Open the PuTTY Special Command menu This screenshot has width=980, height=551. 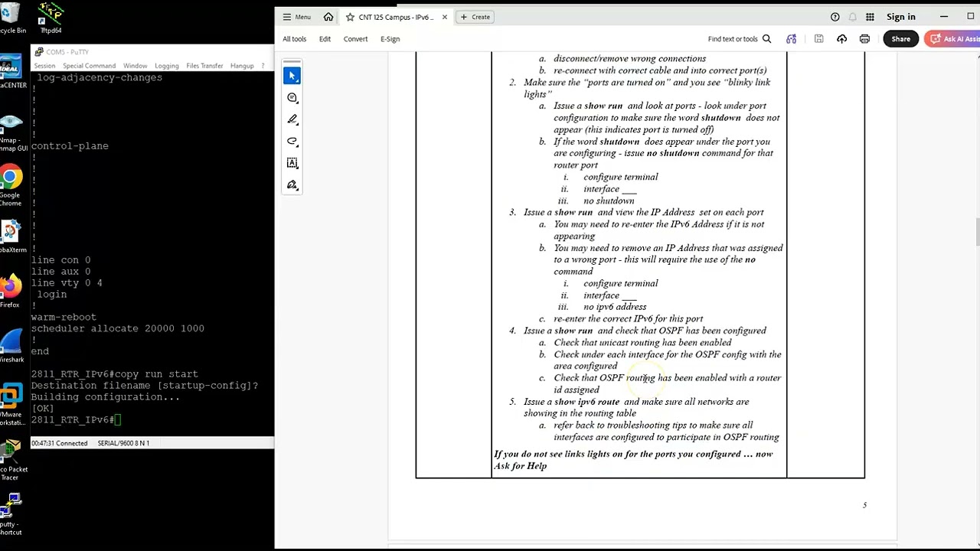(x=89, y=66)
